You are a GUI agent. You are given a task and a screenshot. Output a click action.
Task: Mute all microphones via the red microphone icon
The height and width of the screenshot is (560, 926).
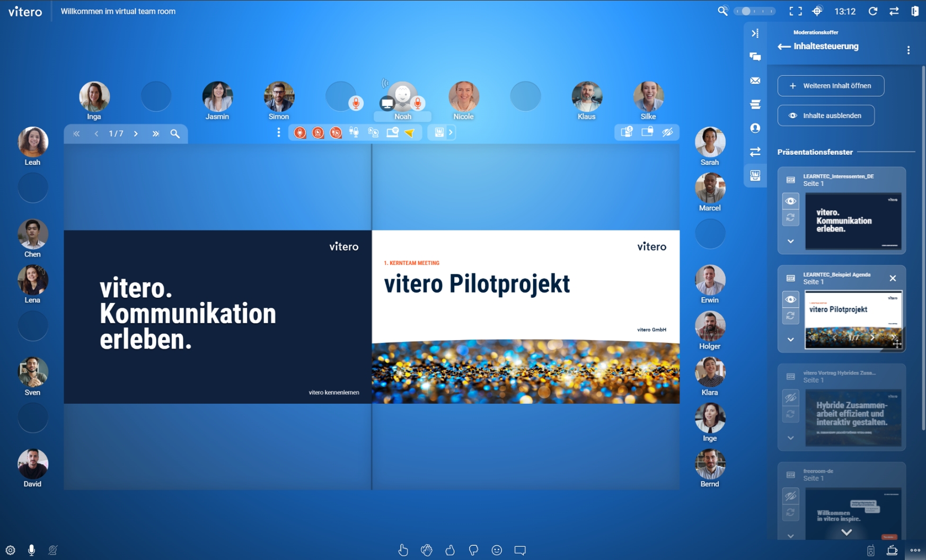[x=301, y=132]
